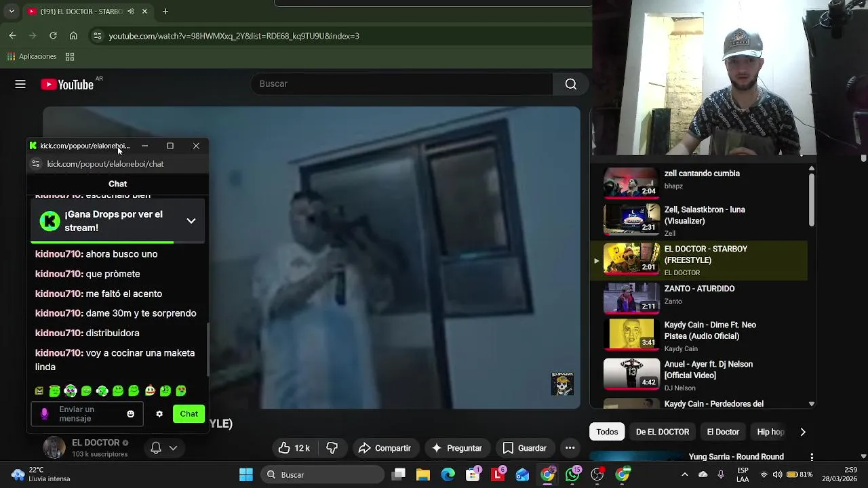Open the YouTube hamburger guide menu
The image size is (868, 488).
point(20,84)
